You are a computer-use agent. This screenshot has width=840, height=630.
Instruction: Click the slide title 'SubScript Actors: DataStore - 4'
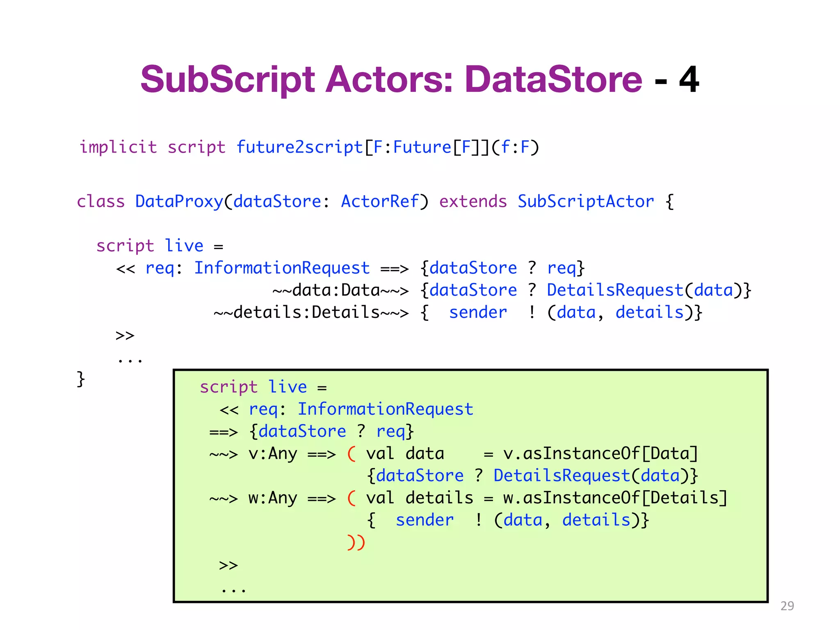(419, 80)
